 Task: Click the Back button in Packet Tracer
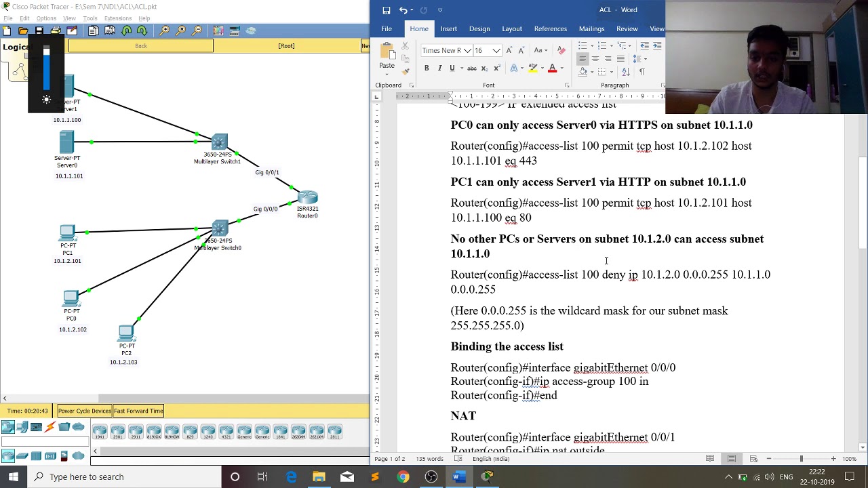click(140, 46)
